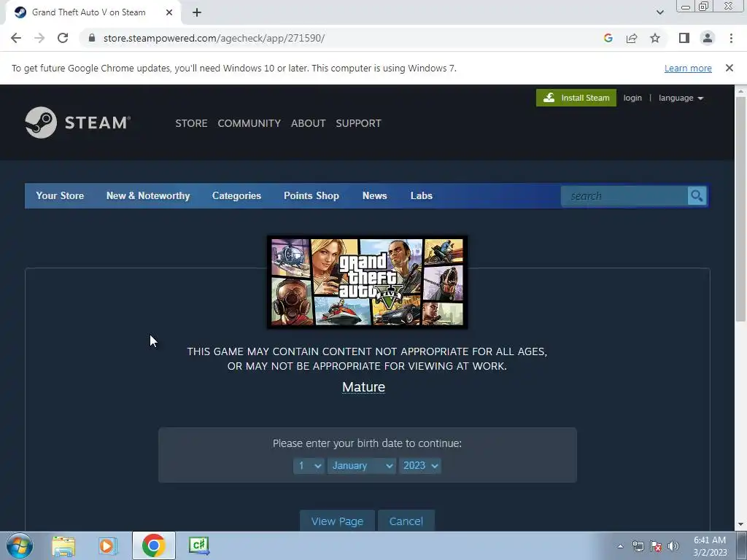Bookmark this page with star icon

(x=655, y=38)
